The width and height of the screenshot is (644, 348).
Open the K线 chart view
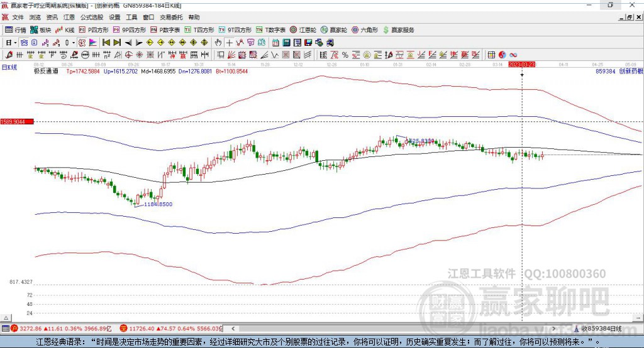coord(65,30)
